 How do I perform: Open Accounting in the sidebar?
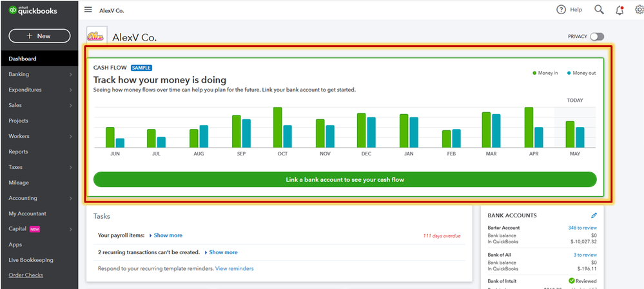pos(23,198)
